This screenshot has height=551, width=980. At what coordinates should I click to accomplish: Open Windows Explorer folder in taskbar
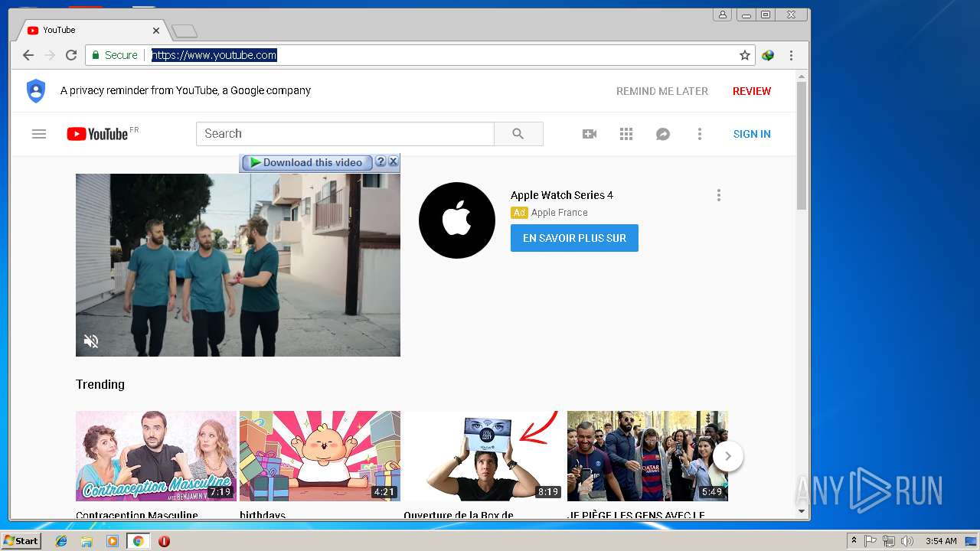pyautogui.click(x=87, y=541)
